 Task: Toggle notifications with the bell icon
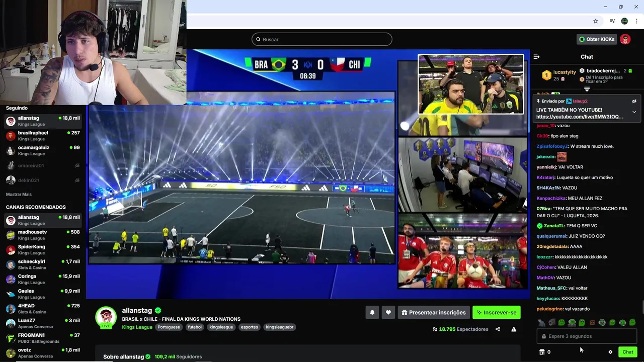pyautogui.click(x=372, y=312)
